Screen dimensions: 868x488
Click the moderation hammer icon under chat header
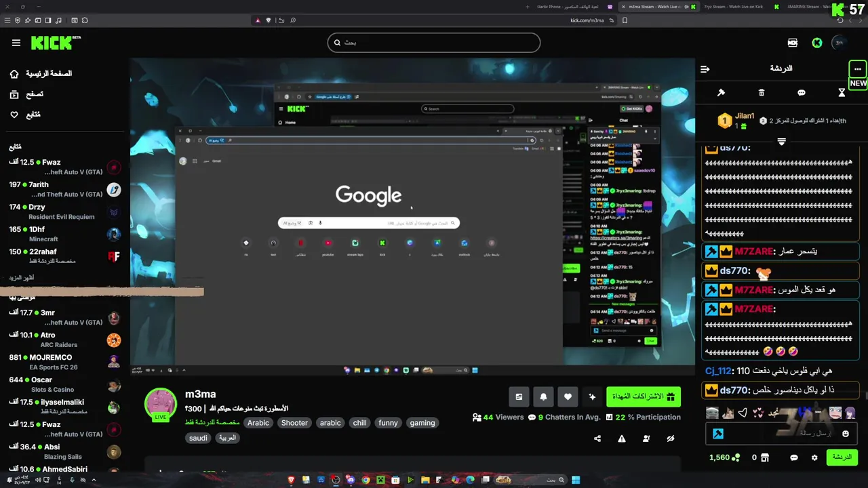point(721,93)
